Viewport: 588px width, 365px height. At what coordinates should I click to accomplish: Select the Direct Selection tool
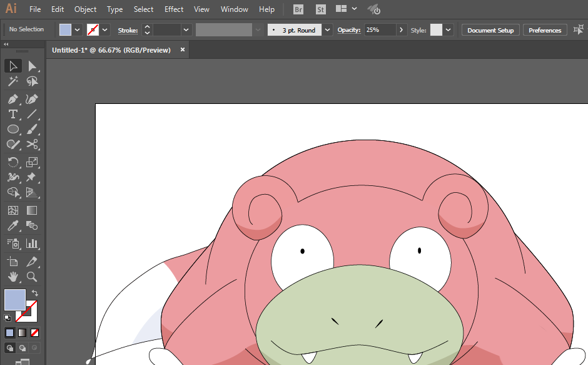pyautogui.click(x=32, y=66)
